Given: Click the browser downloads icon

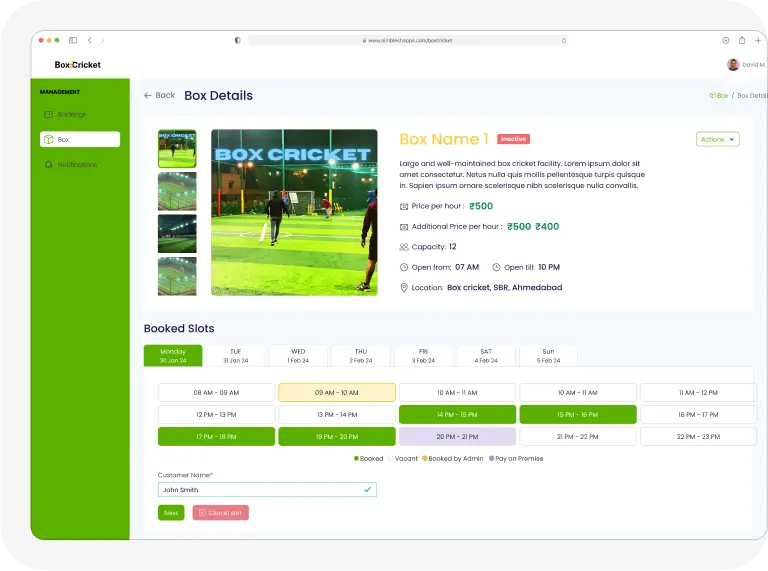Looking at the screenshot, I should [x=726, y=40].
